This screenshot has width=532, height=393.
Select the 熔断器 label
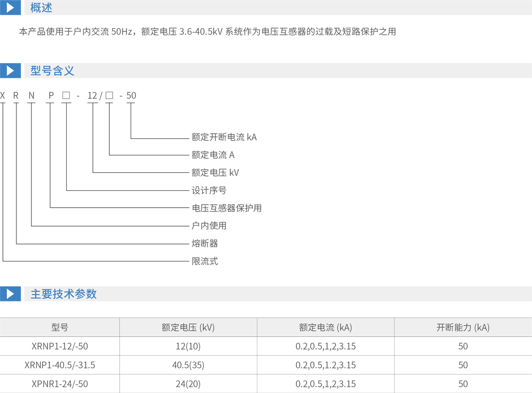[x=205, y=243]
